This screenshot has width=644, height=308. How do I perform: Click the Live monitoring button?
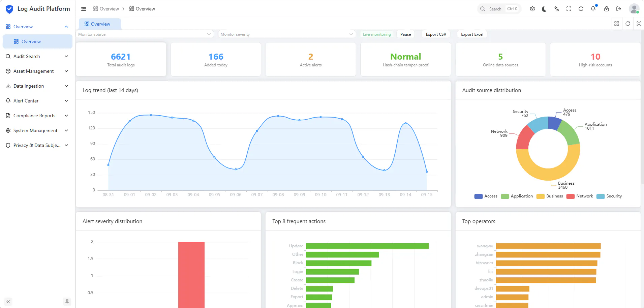click(x=377, y=34)
